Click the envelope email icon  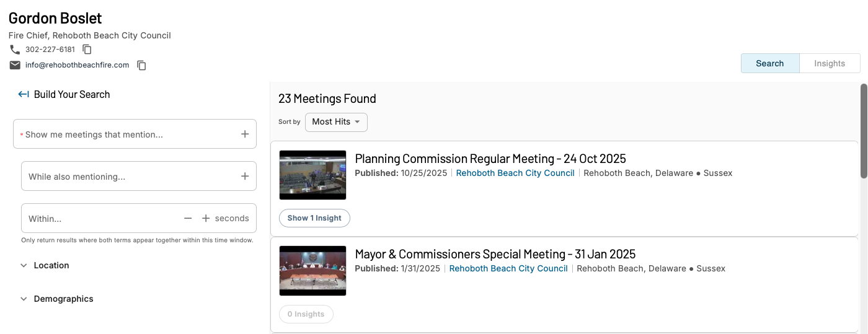(x=15, y=65)
